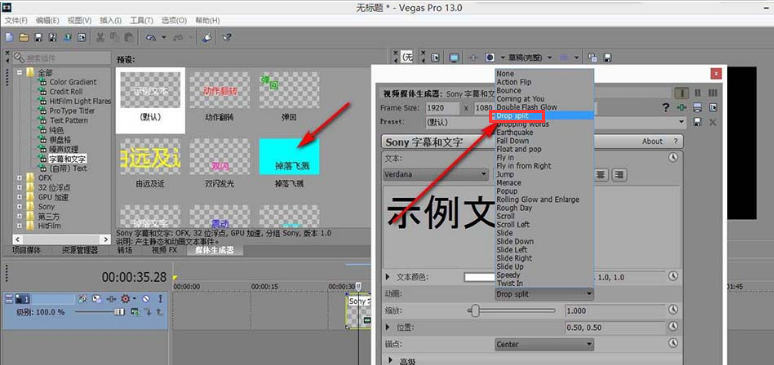This screenshot has height=365, width=774.
Task: Switch to the 视频 FX tab
Action: click(165, 250)
